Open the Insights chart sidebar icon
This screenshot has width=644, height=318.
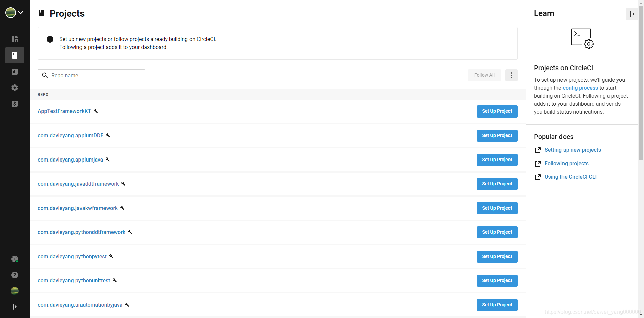pyautogui.click(x=15, y=72)
